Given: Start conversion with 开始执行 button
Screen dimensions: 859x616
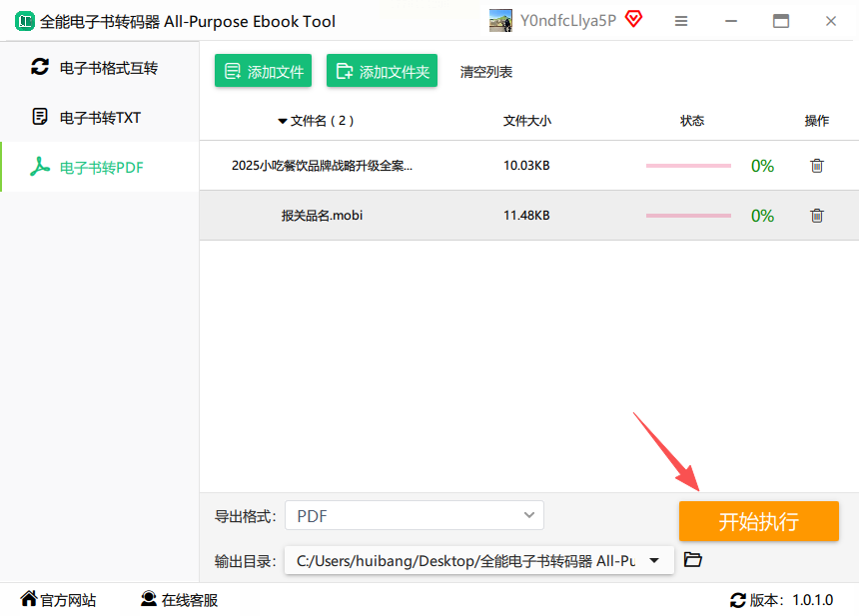Looking at the screenshot, I should [759, 521].
